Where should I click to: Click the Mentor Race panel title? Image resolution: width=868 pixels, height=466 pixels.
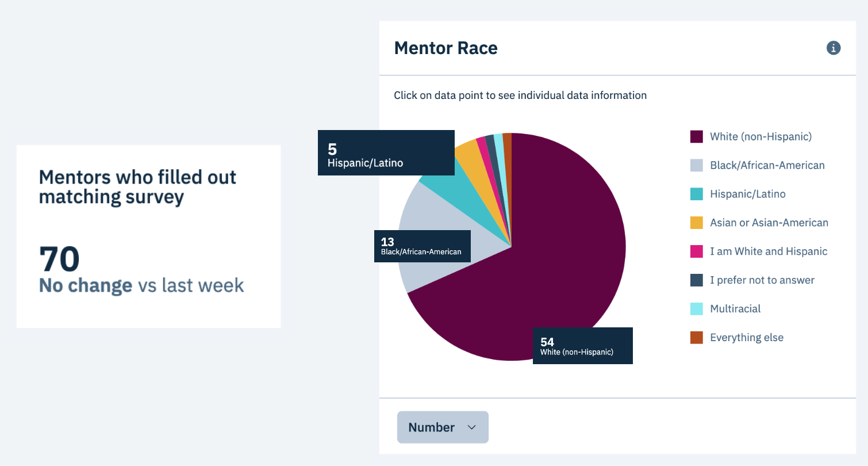[445, 48]
